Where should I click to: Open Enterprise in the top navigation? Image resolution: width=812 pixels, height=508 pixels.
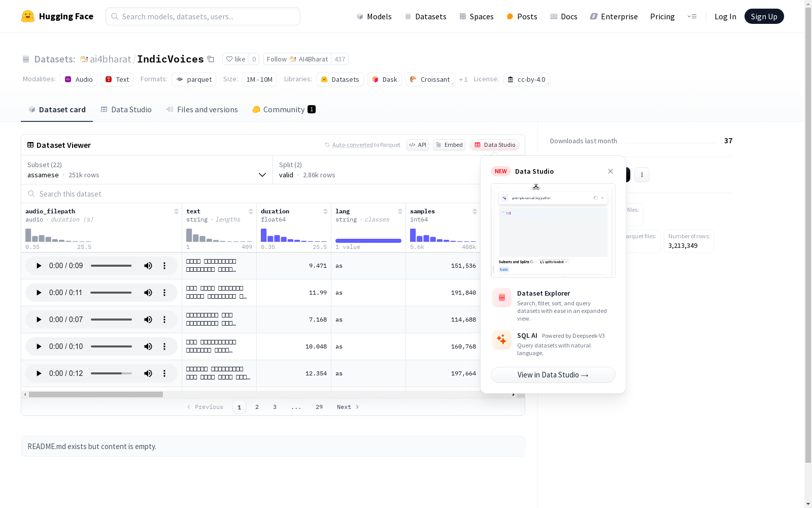pos(614,16)
